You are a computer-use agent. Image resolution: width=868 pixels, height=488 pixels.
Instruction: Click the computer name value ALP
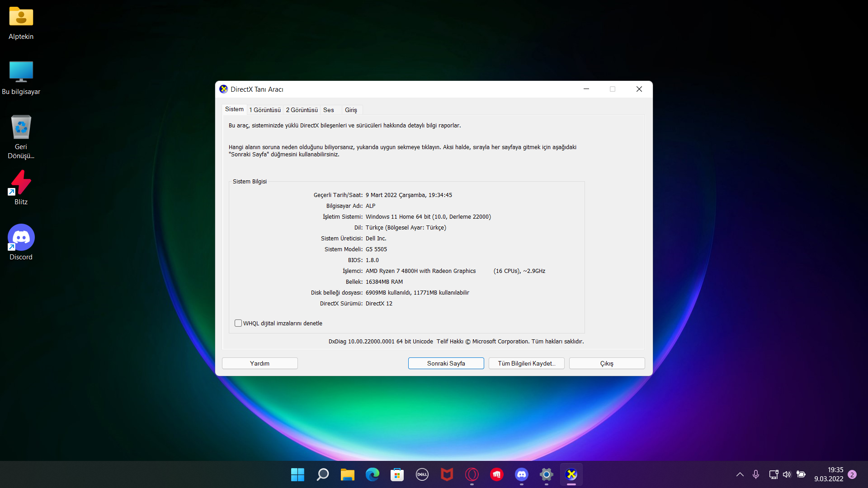tap(371, 206)
